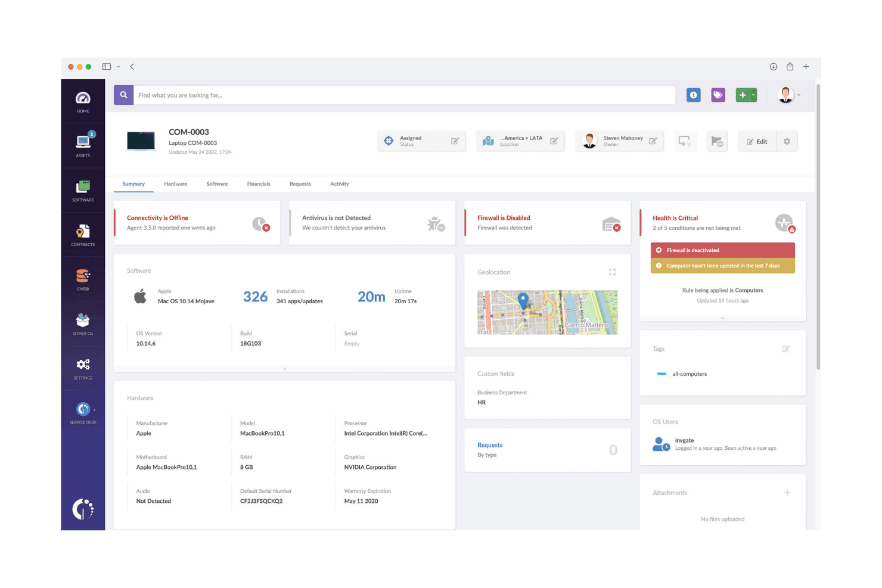Open the Assets section
The height and width of the screenshot is (588, 882).
pyautogui.click(x=83, y=145)
